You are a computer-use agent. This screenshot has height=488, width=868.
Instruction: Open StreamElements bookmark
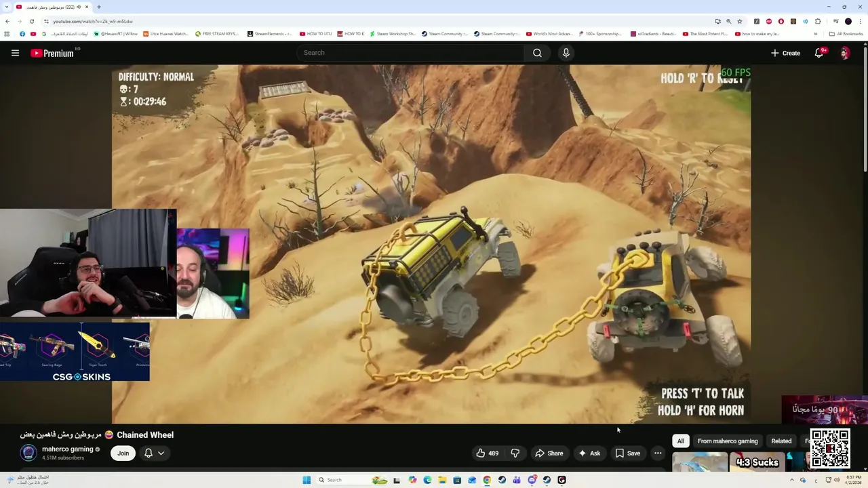pos(270,34)
